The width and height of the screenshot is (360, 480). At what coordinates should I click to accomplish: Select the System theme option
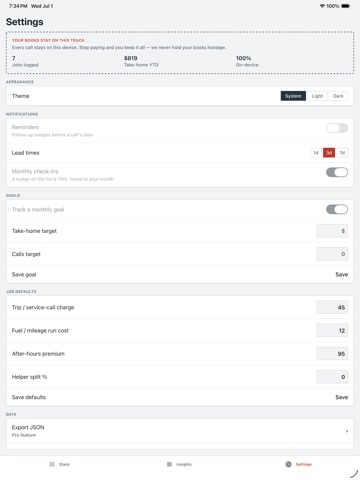[293, 96]
